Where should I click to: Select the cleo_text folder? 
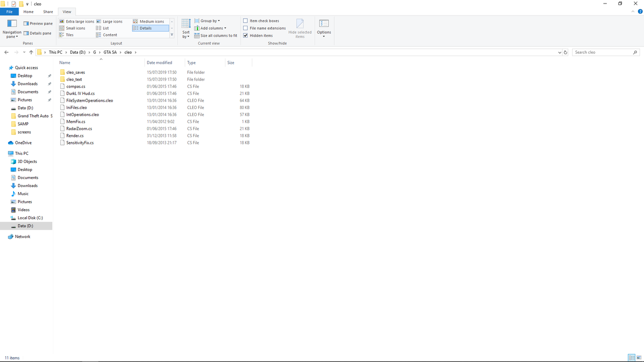point(74,79)
